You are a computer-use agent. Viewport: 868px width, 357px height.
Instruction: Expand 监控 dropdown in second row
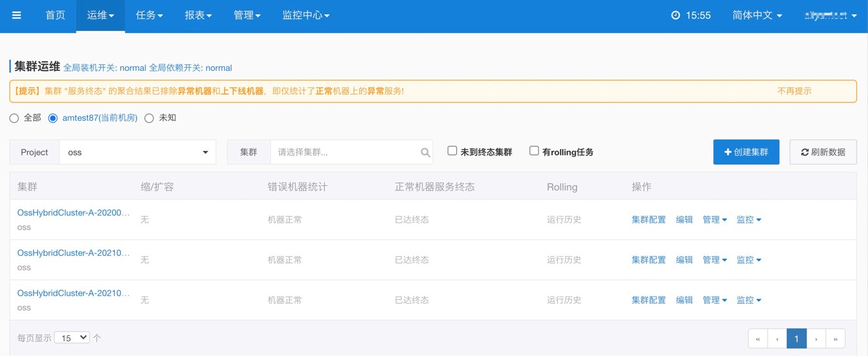[x=749, y=260]
